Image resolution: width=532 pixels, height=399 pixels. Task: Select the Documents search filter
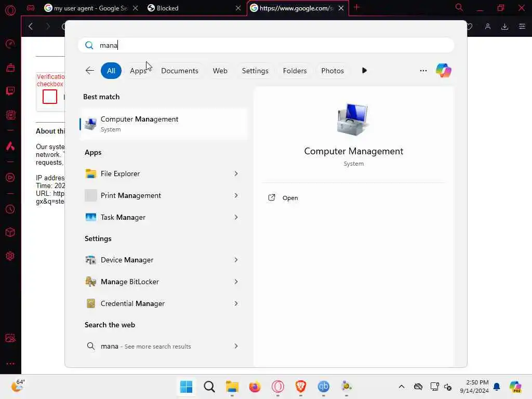point(179,71)
